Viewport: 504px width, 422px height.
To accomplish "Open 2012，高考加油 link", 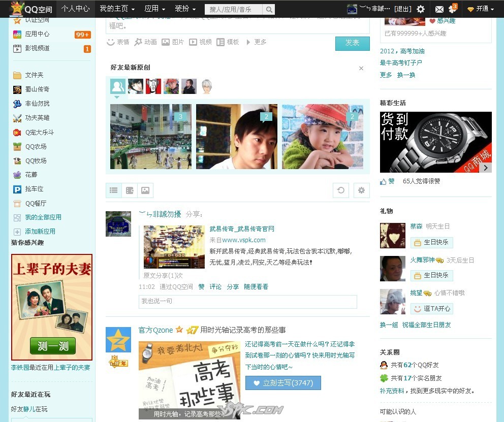I will tap(402, 51).
